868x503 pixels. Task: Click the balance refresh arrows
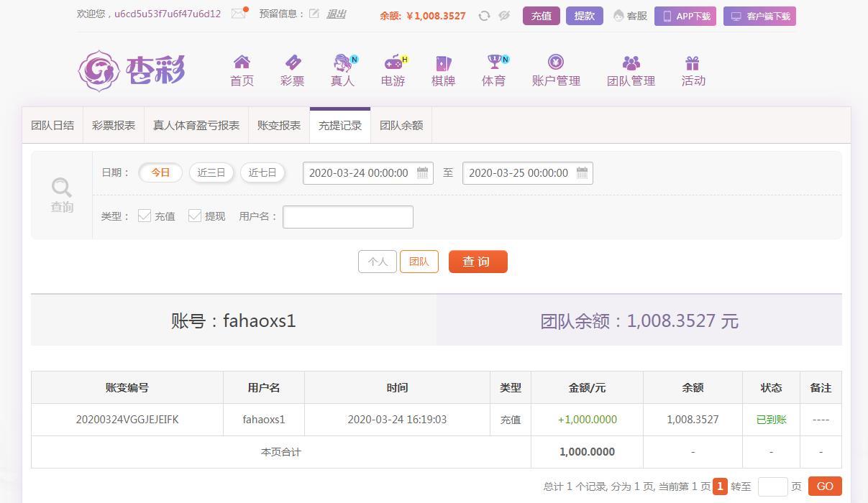point(484,15)
